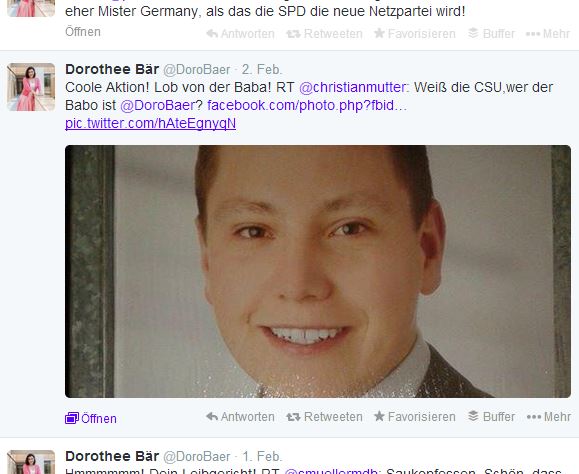This screenshot has height=474, width=579.
Task: Click the favorite star icon under the photo tweet
Action: tap(379, 416)
